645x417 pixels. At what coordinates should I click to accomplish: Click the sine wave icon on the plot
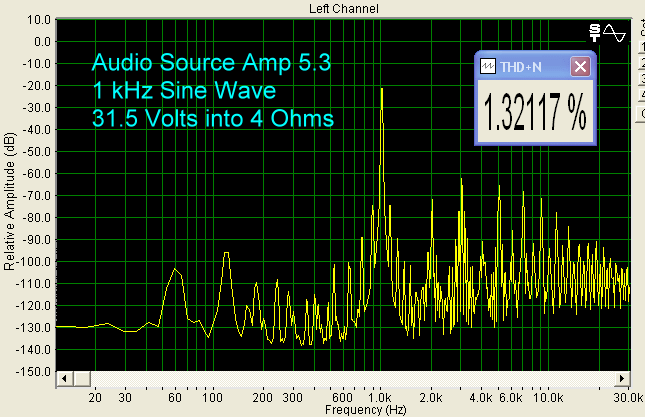[x=615, y=33]
